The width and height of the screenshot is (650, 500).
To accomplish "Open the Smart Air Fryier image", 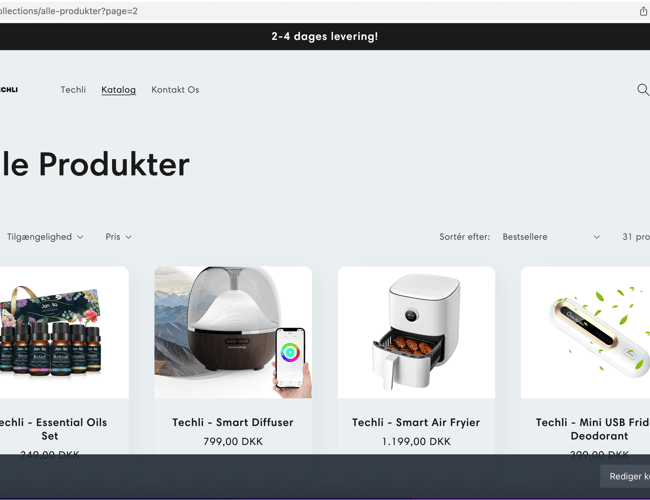I will click(416, 333).
